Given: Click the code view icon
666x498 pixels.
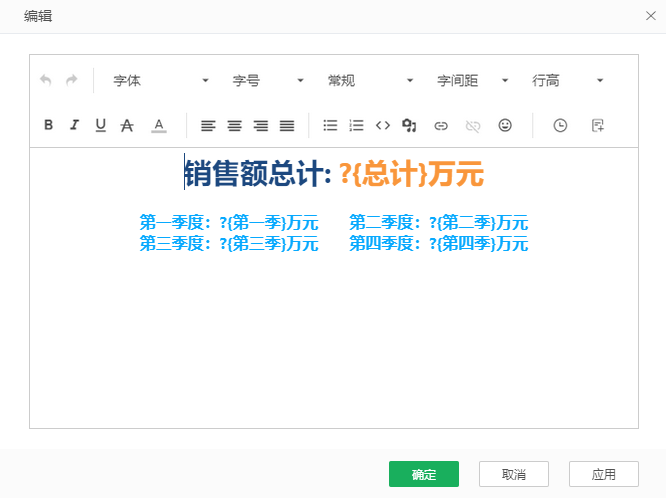Looking at the screenshot, I should 383,125.
